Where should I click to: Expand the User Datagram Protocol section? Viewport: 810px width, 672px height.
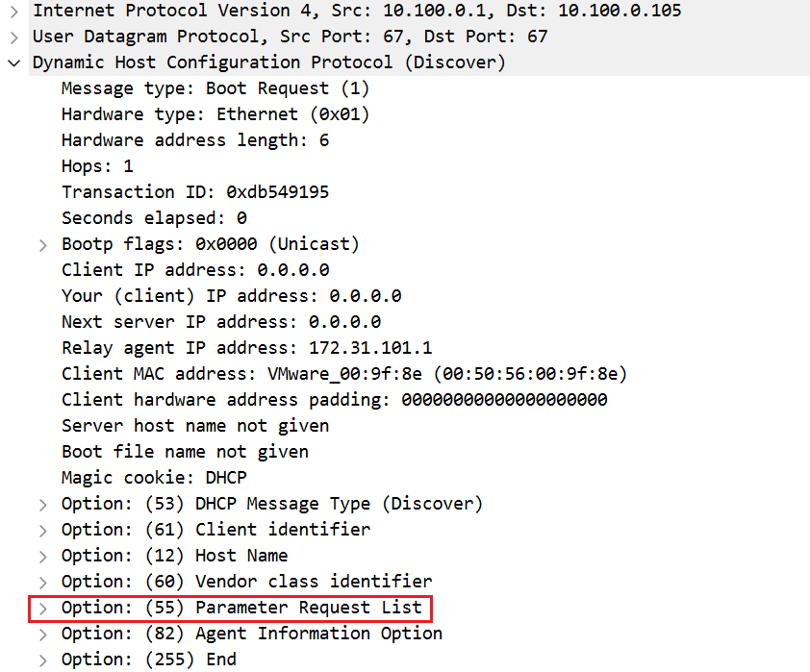tap(13, 37)
